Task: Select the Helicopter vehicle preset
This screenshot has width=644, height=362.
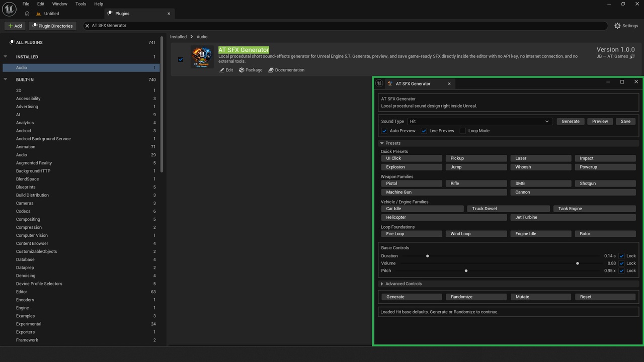Action: [444, 217]
